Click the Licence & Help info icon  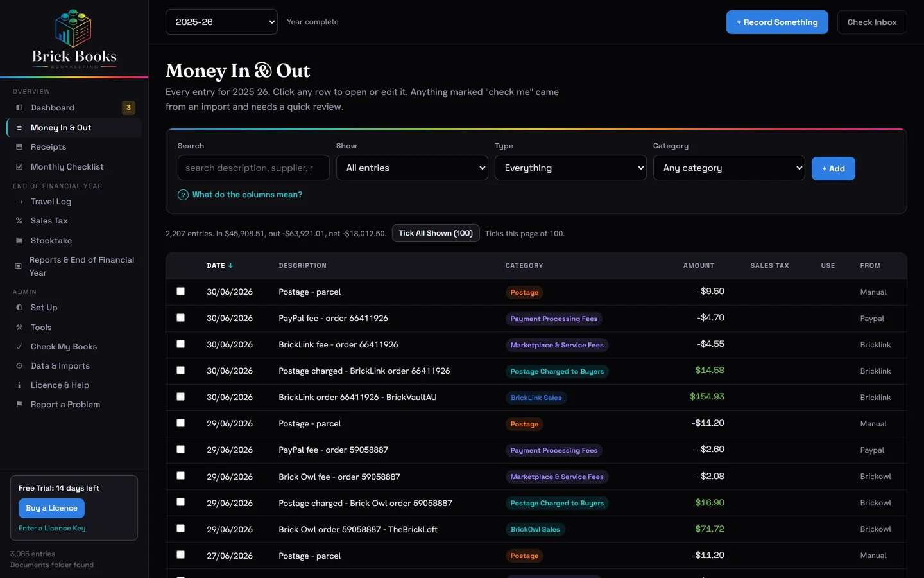(19, 385)
